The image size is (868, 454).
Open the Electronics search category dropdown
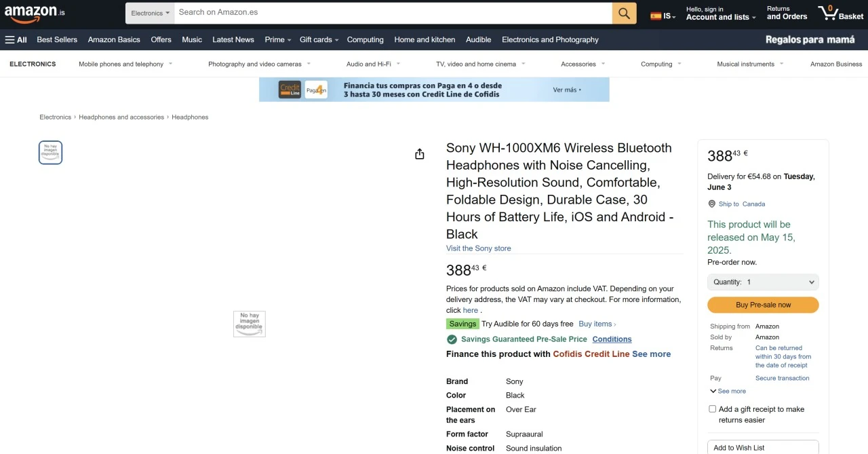pyautogui.click(x=150, y=13)
